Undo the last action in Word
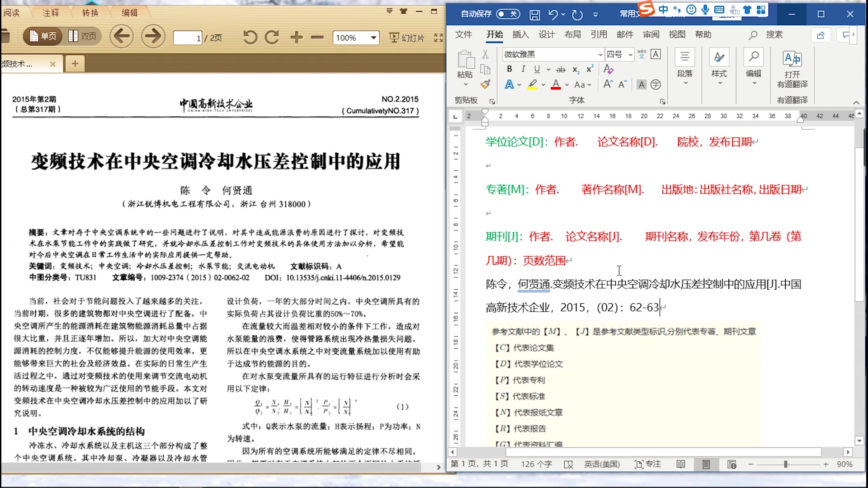 click(x=553, y=14)
